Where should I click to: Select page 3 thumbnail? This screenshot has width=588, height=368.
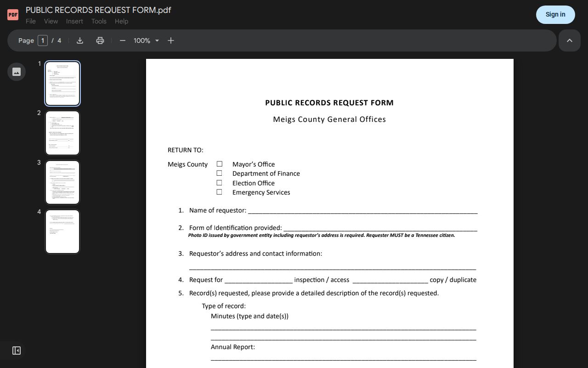[x=62, y=182]
